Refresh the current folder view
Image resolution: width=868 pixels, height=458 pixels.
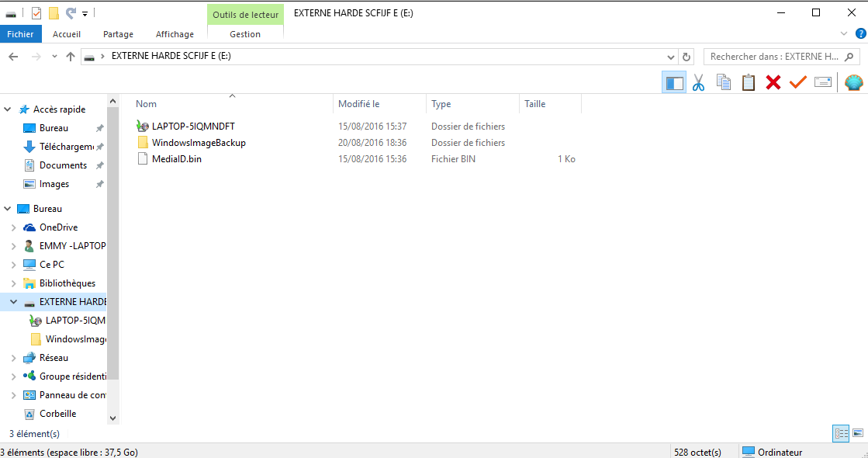(686, 57)
